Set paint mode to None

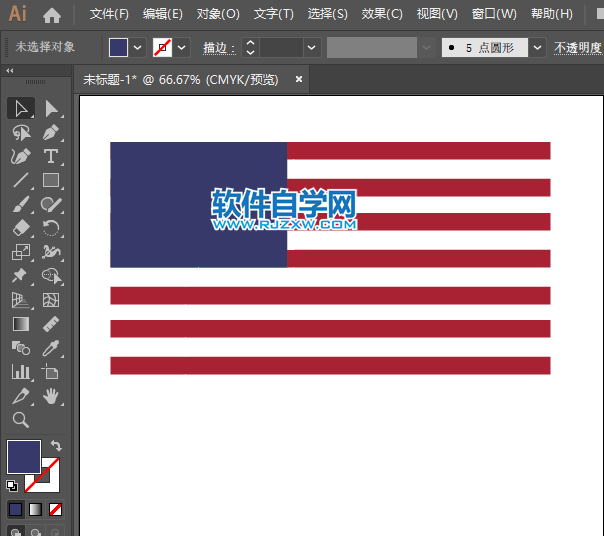click(x=55, y=509)
